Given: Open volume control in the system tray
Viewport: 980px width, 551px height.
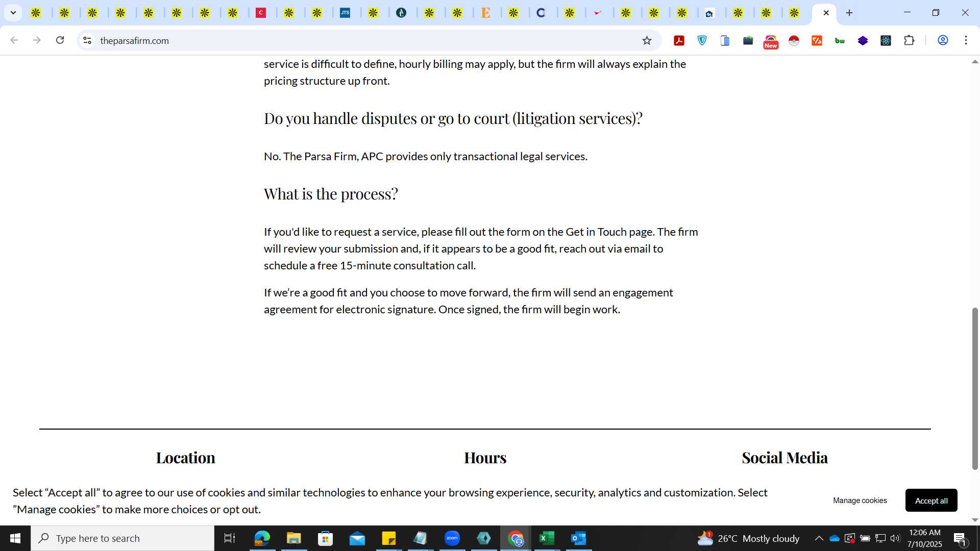Looking at the screenshot, I should 895,538.
